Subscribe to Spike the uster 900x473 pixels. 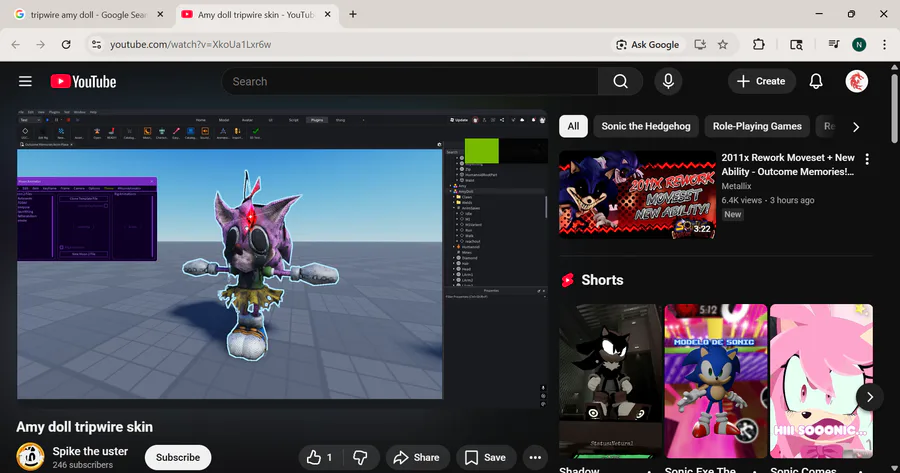[178, 458]
